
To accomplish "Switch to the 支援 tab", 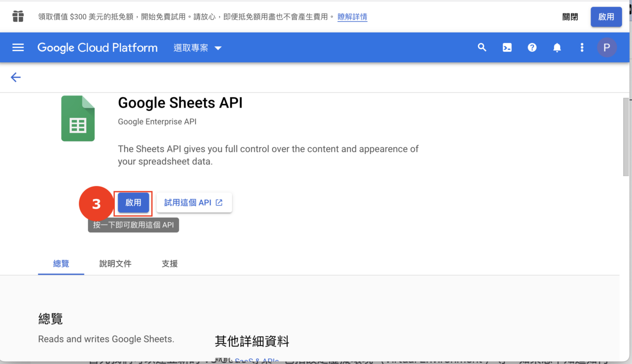I will click(169, 264).
